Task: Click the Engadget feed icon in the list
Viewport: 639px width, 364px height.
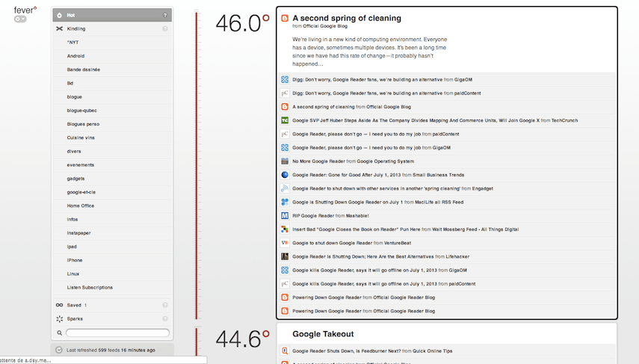Action: click(x=285, y=188)
